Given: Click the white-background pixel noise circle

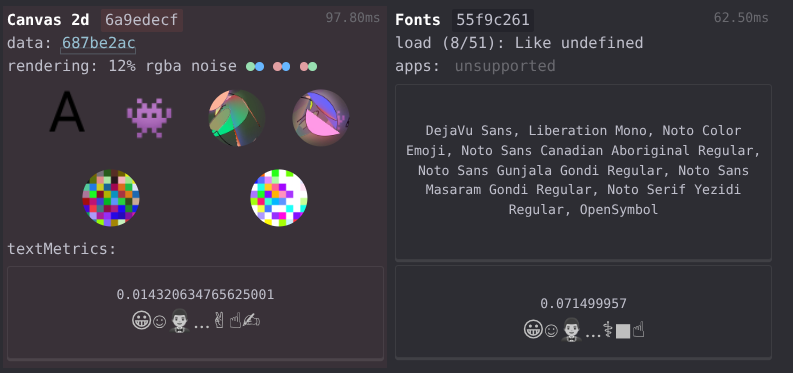Looking at the screenshot, I should point(279,198).
